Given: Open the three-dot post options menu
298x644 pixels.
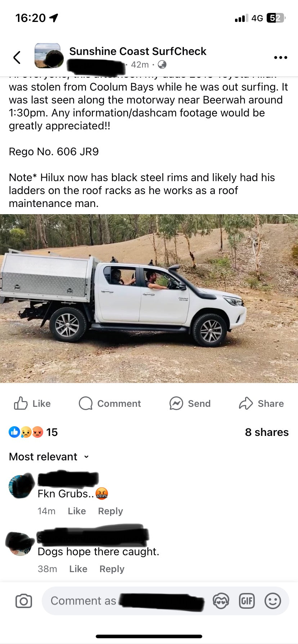Looking at the screenshot, I should point(280,57).
